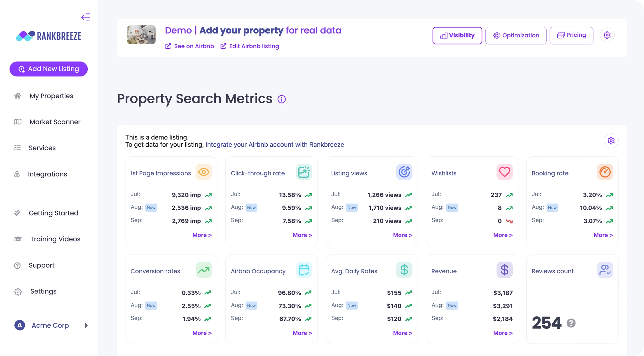Screen dimensions: 644x356
Task: Click the Booking rate gauge icon
Action: point(605,172)
